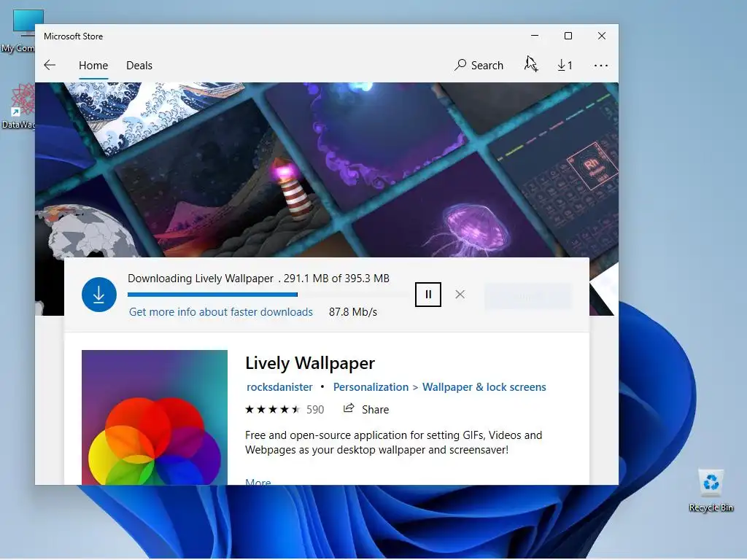Close the Microsoft Store window
The image size is (747, 560).
602,36
